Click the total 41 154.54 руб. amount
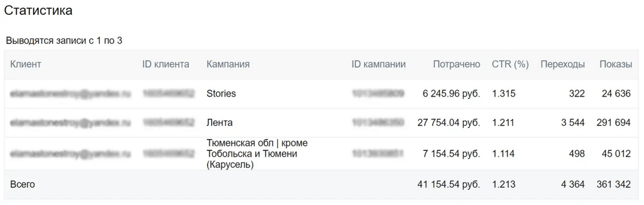The width and height of the screenshot is (644, 205). pyautogui.click(x=449, y=184)
